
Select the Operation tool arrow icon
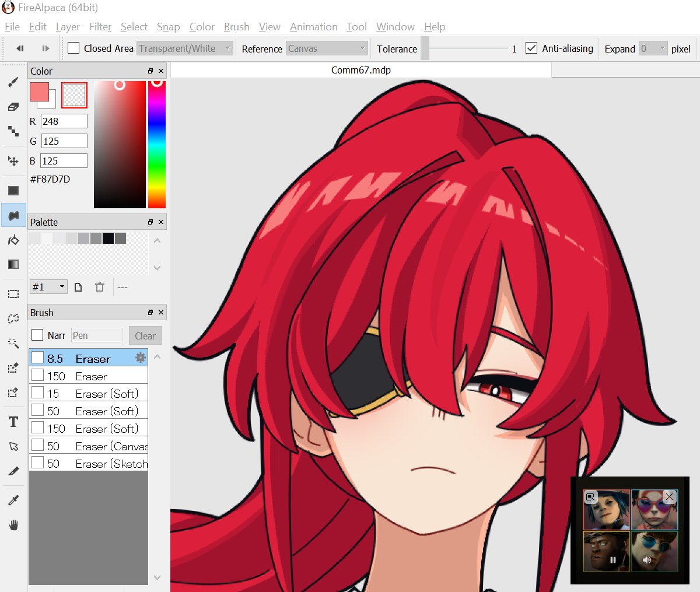click(x=13, y=446)
